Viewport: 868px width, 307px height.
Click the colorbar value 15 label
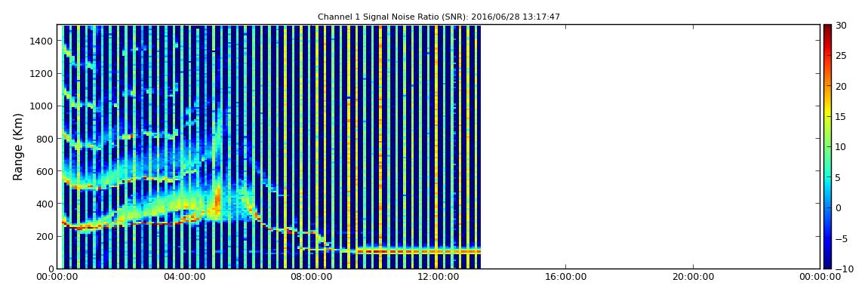[x=840, y=117]
